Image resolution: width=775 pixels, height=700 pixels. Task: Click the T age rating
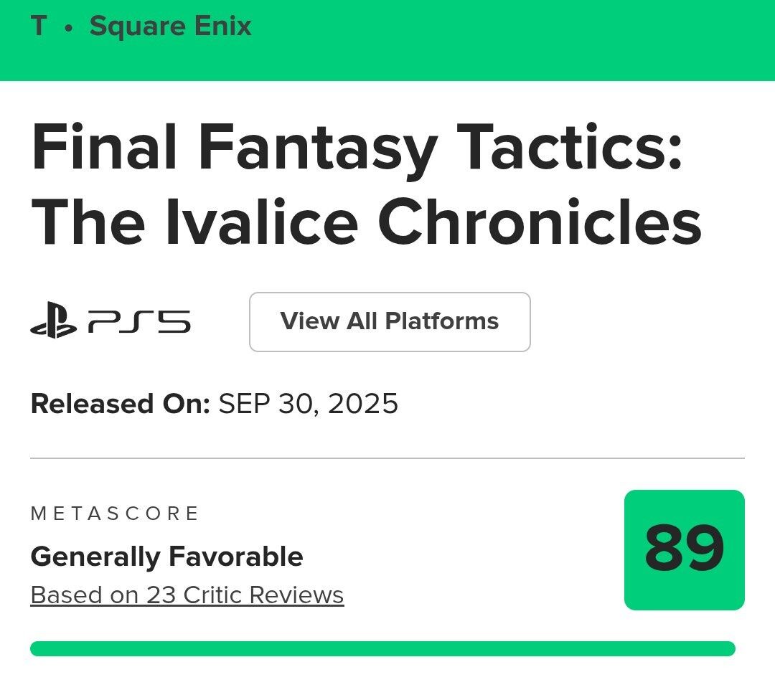tap(39, 27)
